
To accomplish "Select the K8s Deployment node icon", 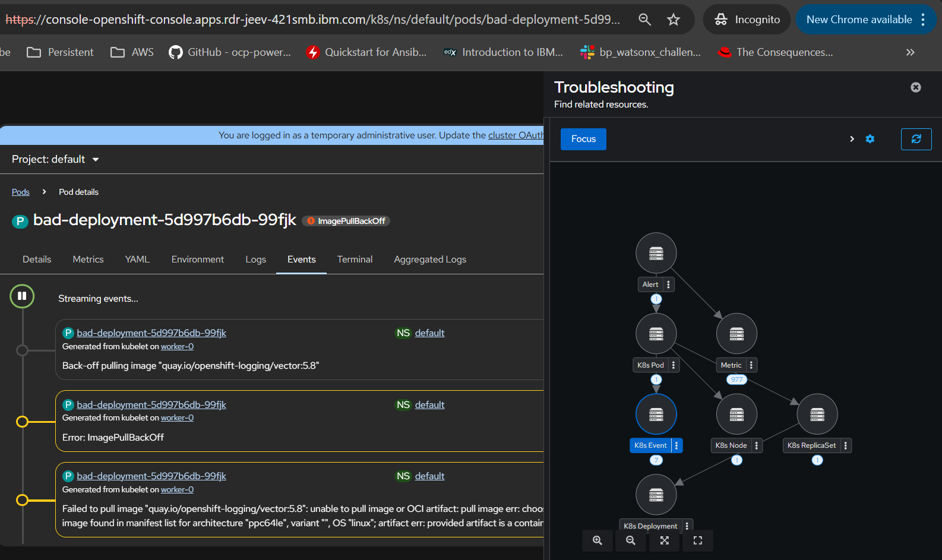I will [656, 495].
